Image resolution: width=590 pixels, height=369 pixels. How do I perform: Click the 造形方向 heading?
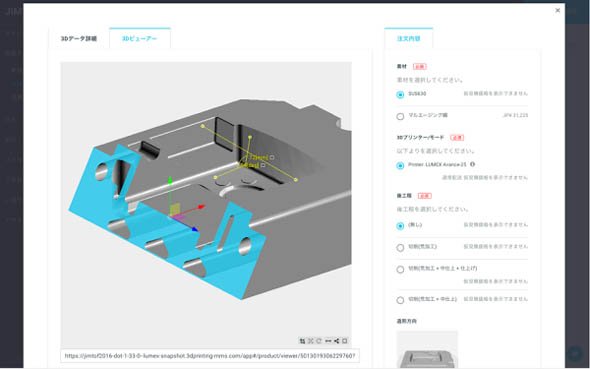pyautogui.click(x=407, y=321)
